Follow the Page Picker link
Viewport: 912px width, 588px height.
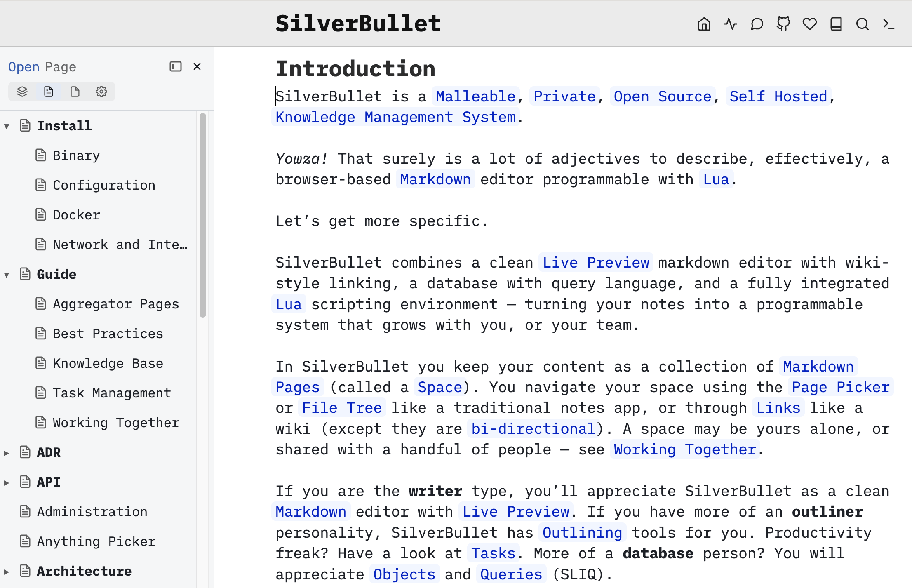click(x=840, y=387)
